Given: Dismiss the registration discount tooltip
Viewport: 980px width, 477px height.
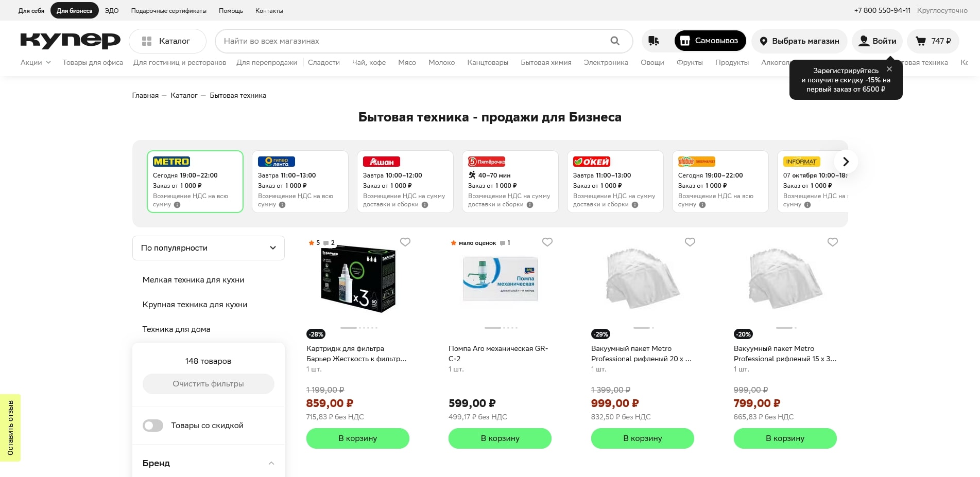Looking at the screenshot, I should pos(889,69).
